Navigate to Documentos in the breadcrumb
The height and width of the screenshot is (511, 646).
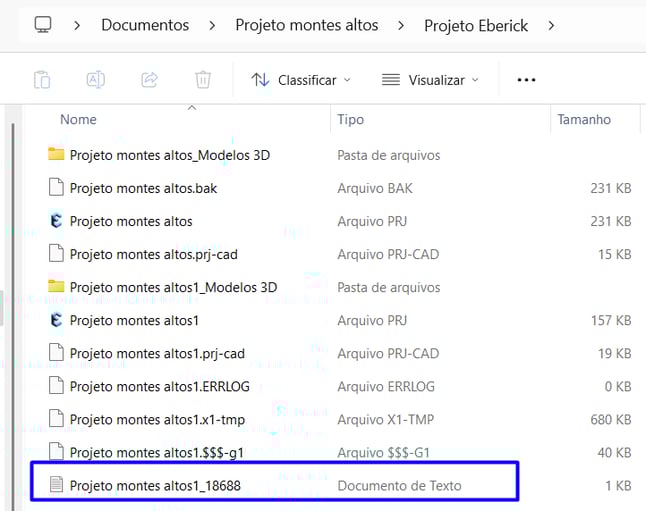pyautogui.click(x=145, y=25)
